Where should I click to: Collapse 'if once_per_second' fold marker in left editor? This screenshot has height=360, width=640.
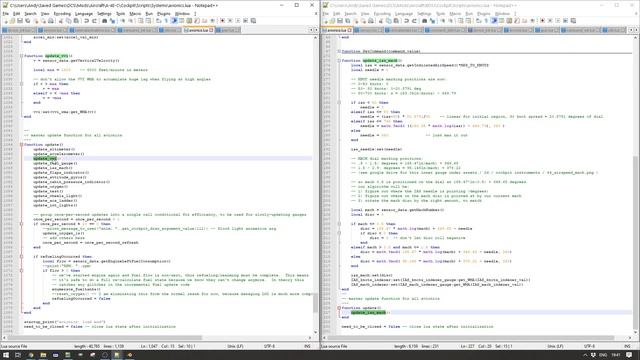pyautogui.click(x=22, y=224)
